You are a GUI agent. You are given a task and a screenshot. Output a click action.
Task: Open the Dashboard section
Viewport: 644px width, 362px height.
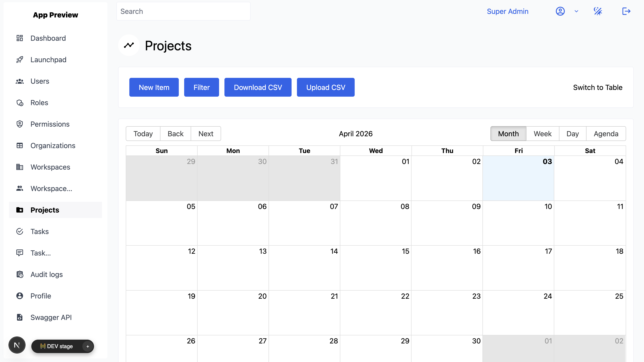click(48, 38)
